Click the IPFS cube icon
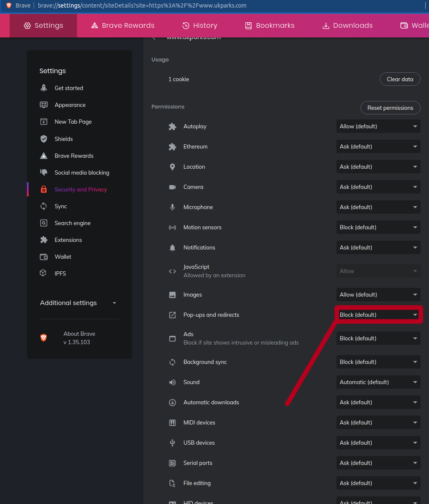429x504 pixels. [44, 273]
